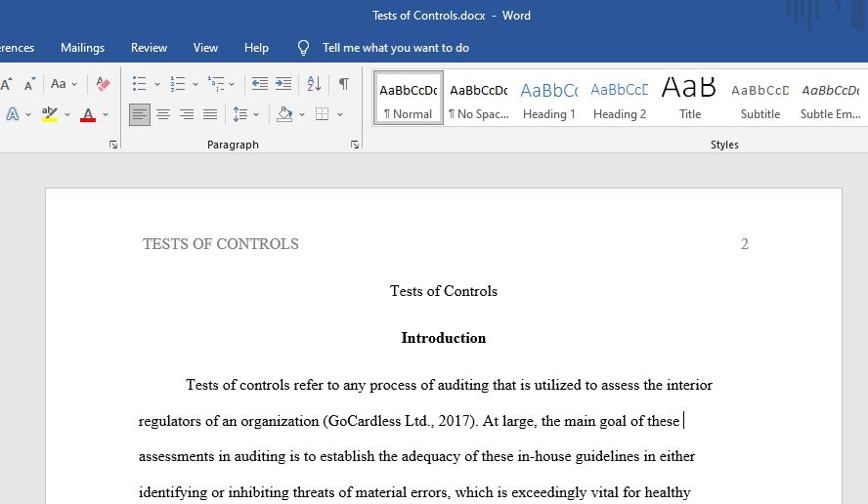The image size is (868, 504).
Task: Click the Multilevel List icon
Action: pos(216,84)
